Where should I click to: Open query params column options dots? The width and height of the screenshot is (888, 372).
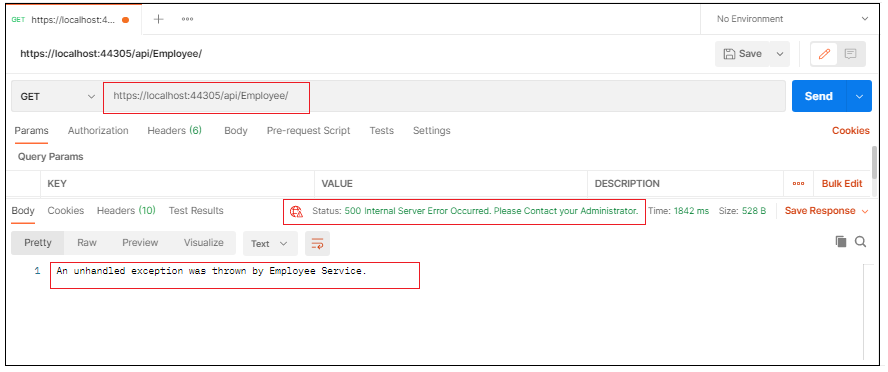[799, 183]
